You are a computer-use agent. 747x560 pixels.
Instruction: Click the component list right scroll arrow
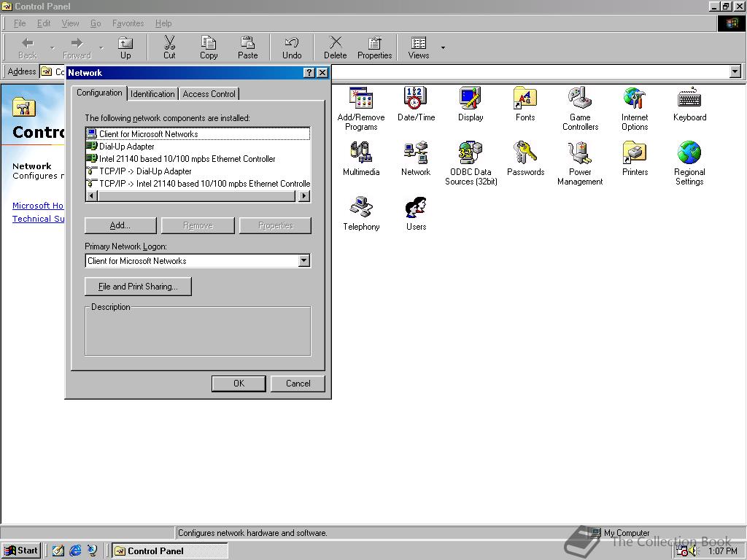coord(304,195)
